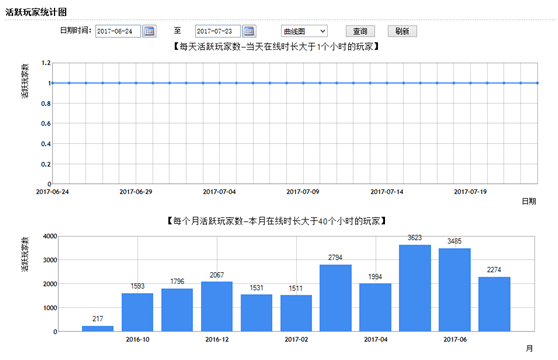Click the first data point at 2017-06-24
The height and width of the screenshot is (360, 558).
click(x=52, y=83)
